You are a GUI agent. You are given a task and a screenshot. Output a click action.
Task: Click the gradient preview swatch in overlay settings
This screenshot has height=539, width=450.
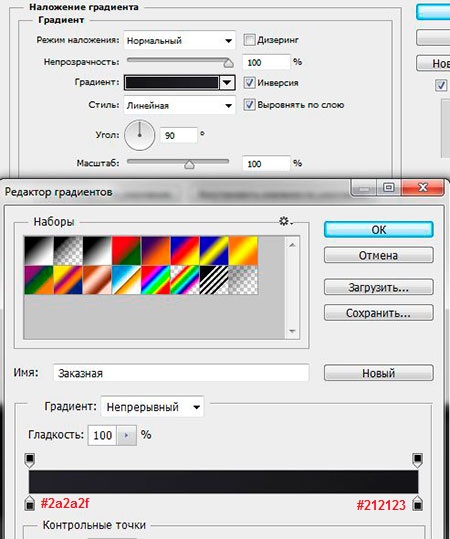click(172, 82)
